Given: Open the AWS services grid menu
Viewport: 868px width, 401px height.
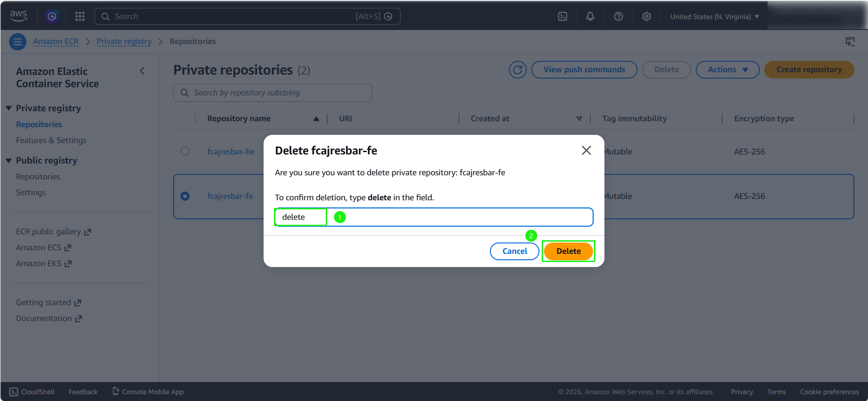Looking at the screenshot, I should [80, 16].
